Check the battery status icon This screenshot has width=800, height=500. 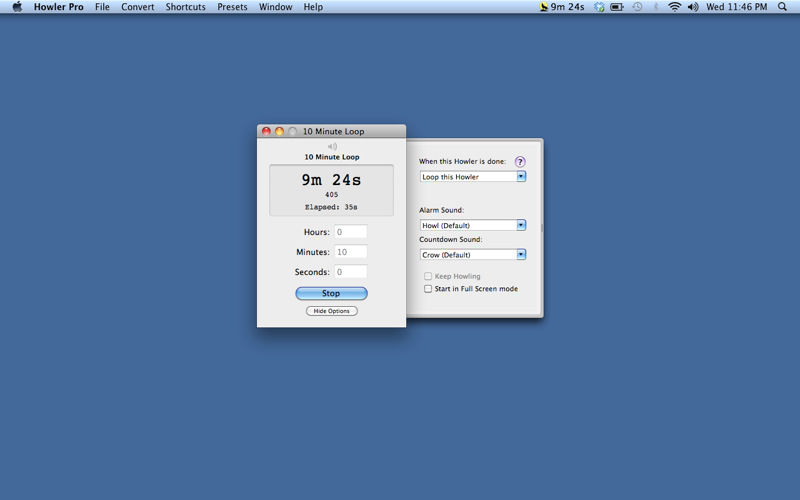(x=617, y=7)
